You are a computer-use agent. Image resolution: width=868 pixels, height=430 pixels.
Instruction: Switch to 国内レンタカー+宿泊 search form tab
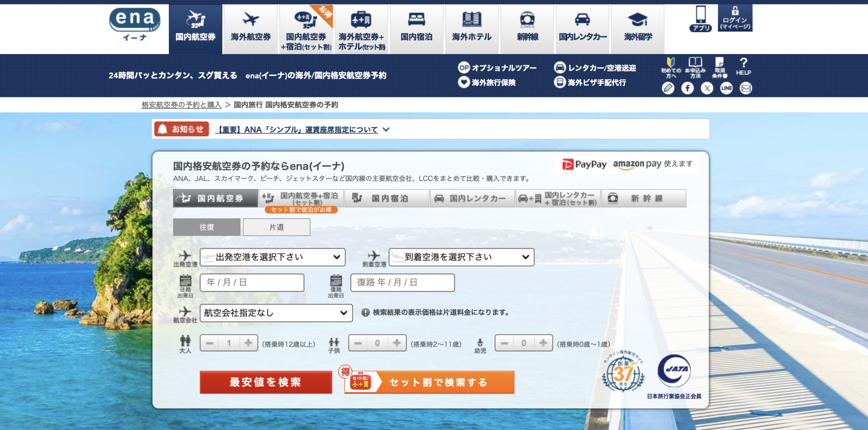coord(558,198)
